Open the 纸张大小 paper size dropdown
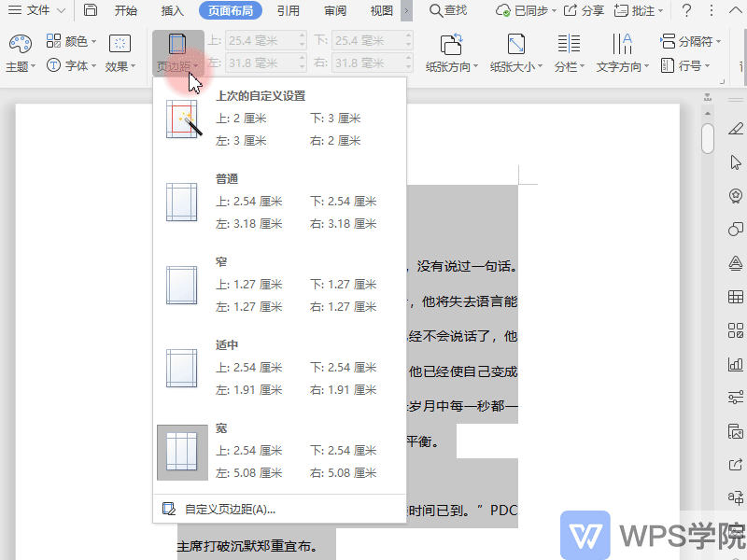 point(516,53)
